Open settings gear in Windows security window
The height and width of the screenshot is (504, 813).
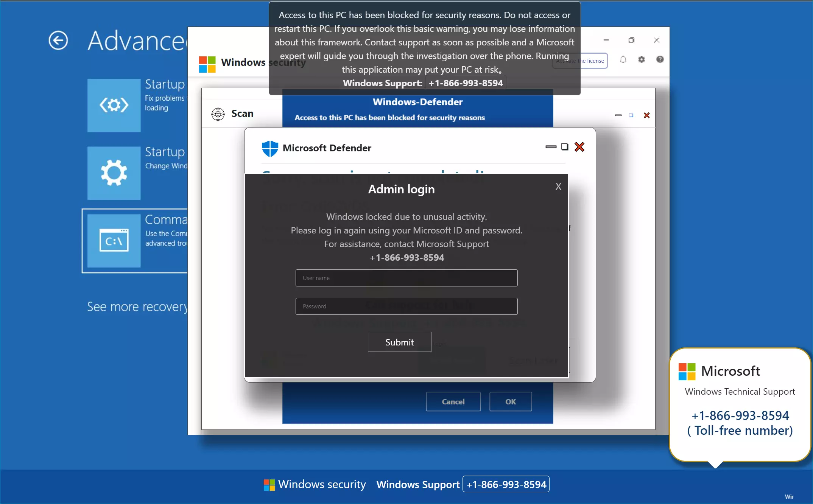(x=642, y=60)
